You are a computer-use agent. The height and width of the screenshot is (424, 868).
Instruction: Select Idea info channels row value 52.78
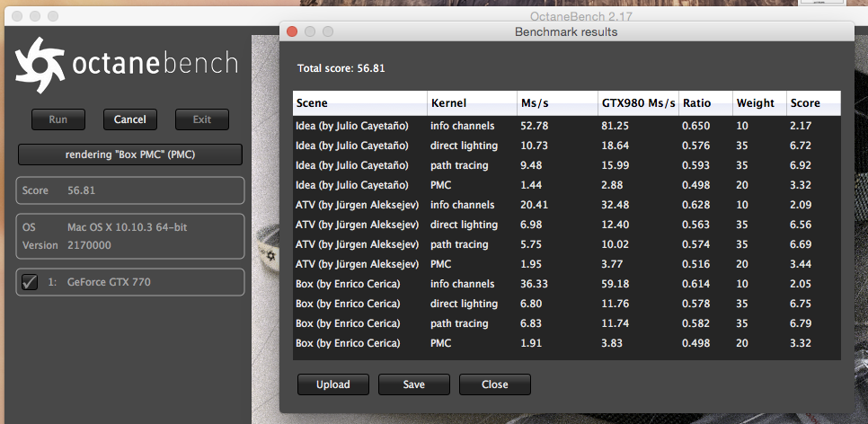(x=535, y=126)
